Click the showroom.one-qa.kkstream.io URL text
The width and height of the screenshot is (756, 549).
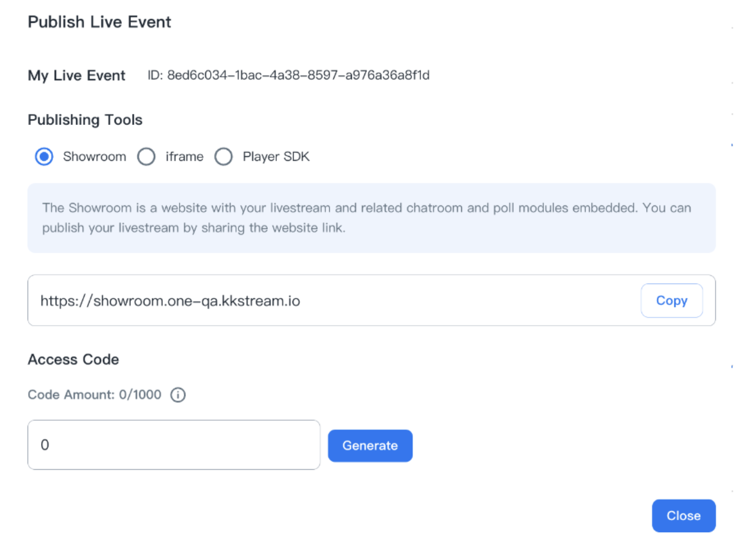(170, 301)
